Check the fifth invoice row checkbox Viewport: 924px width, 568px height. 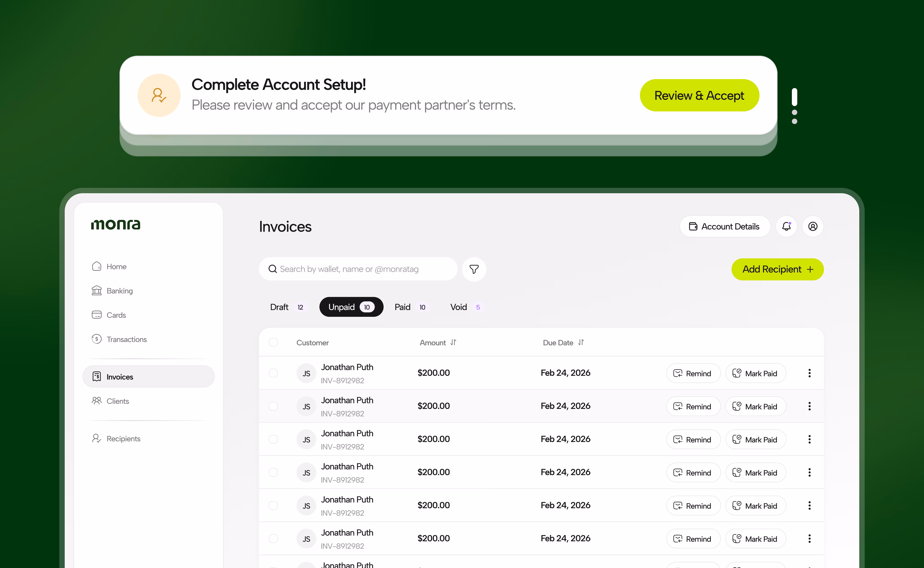[273, 505]
